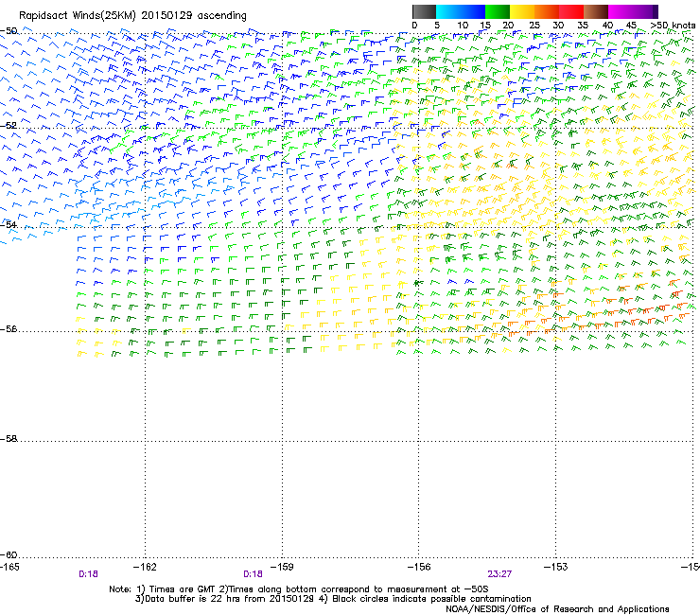
Task: Pick the yellow 20-25 knots color segment
Action: point(522,11)
